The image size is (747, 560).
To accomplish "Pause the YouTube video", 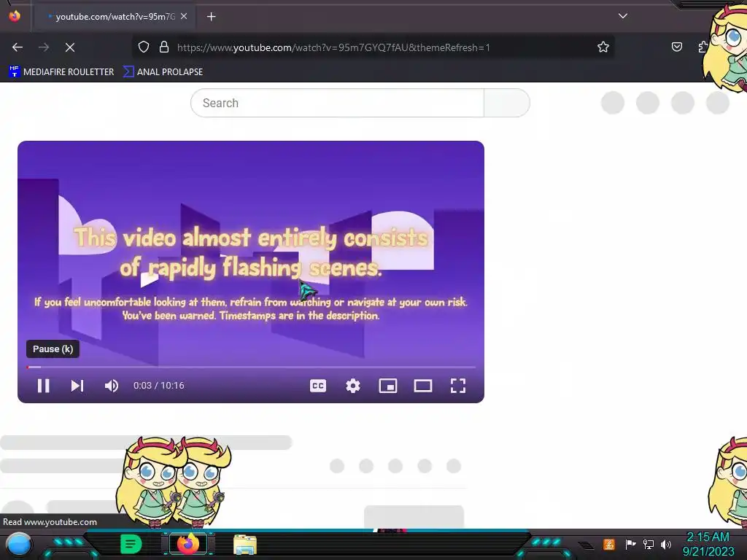I will [x=43, y=386].
